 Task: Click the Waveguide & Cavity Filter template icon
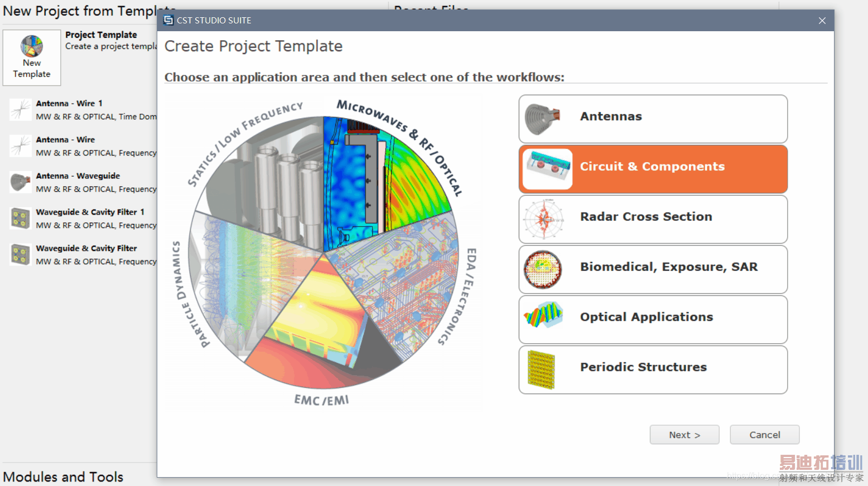(21, 255)
